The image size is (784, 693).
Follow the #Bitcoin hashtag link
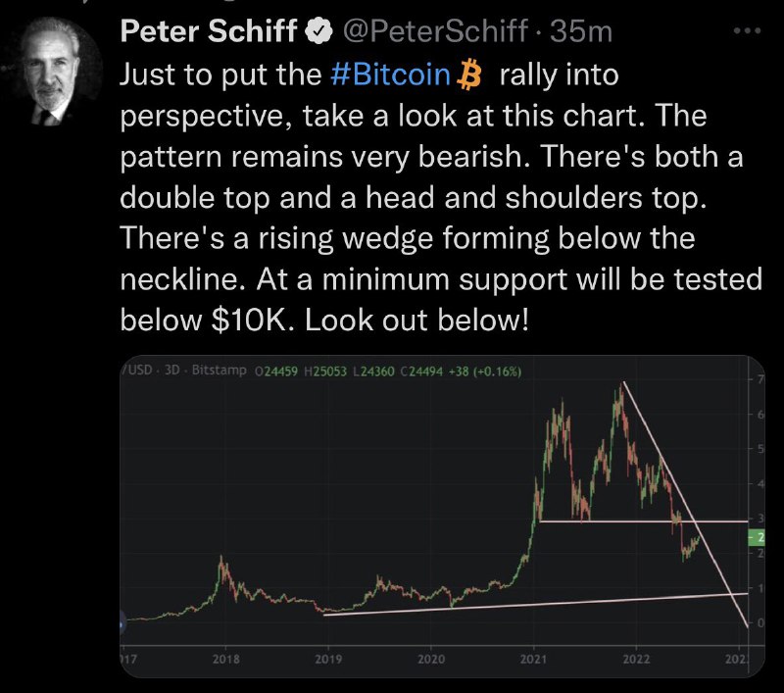pyautogui.click(x=390, y=74)
